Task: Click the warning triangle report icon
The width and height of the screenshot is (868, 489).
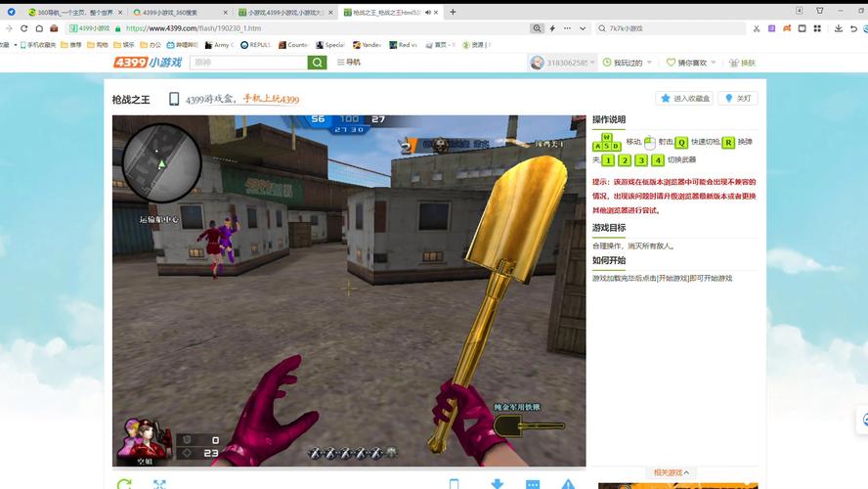Action: (x=568, y=484)
